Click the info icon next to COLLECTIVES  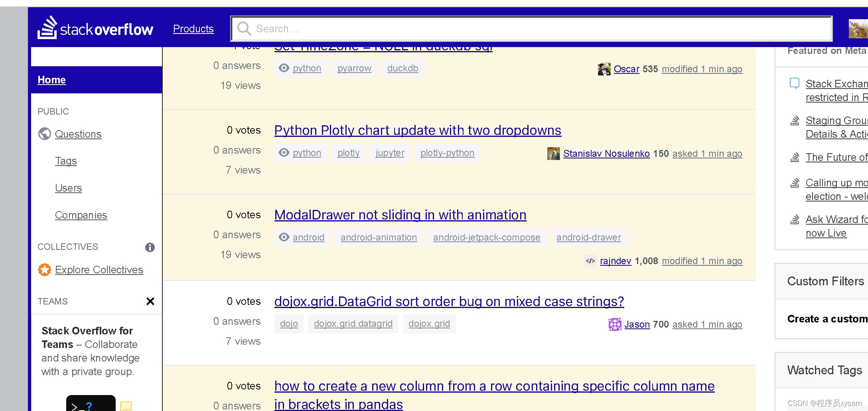click(150, 247)
